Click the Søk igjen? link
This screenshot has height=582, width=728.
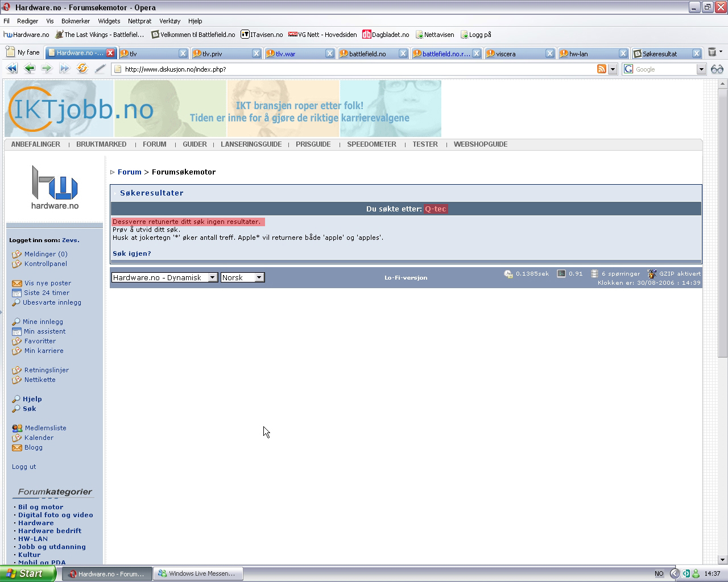click(x=132, y=253)
